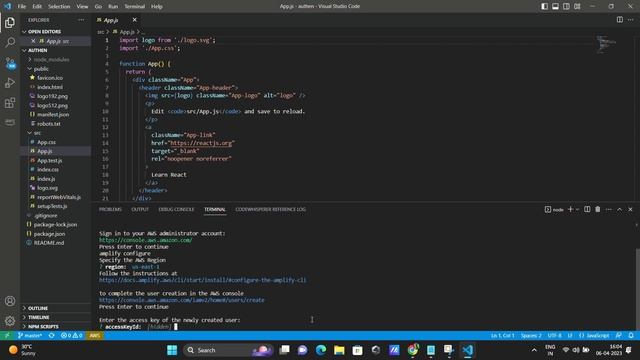The height and width of the screenshot is (360, 640).
Task: Click the master branch indicator in status bar
Action: [30, 336]
